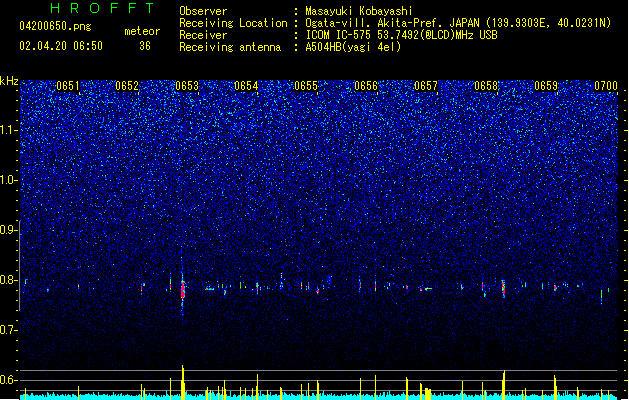629x400 pixels.
Task: Click observer name Masayuki Kobayashi
Action: coord(359,11)
